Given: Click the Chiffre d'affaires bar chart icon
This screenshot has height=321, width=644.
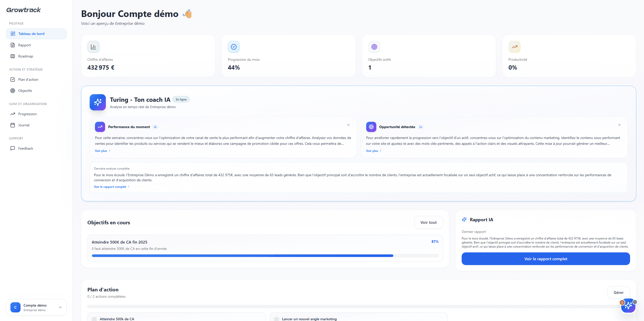Looking at the screenshot, I should 93,47.
